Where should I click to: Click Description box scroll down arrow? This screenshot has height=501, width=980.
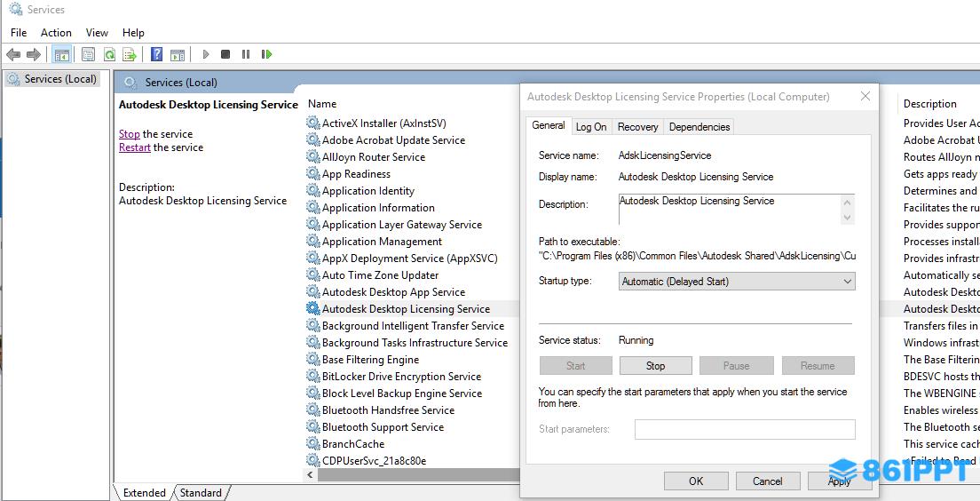click(848, 217)
